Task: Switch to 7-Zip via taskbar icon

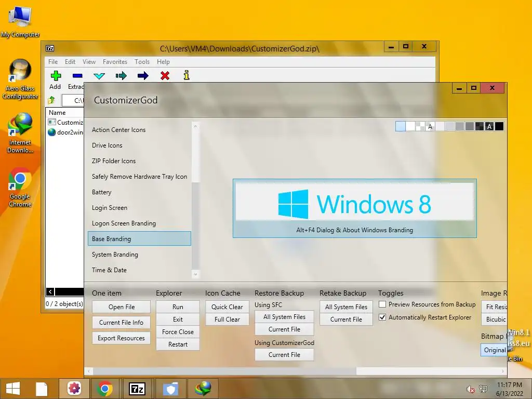Action: [137, 389]
